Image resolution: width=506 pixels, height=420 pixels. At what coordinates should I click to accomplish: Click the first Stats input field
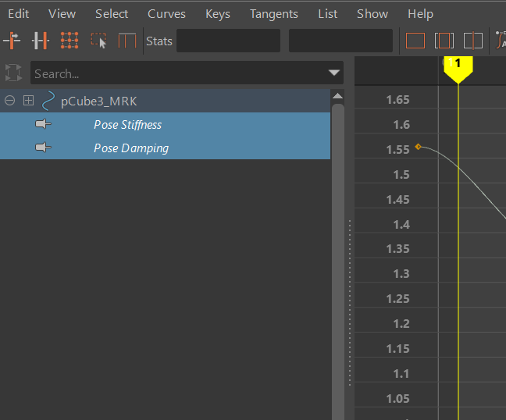tap(228, 41)
